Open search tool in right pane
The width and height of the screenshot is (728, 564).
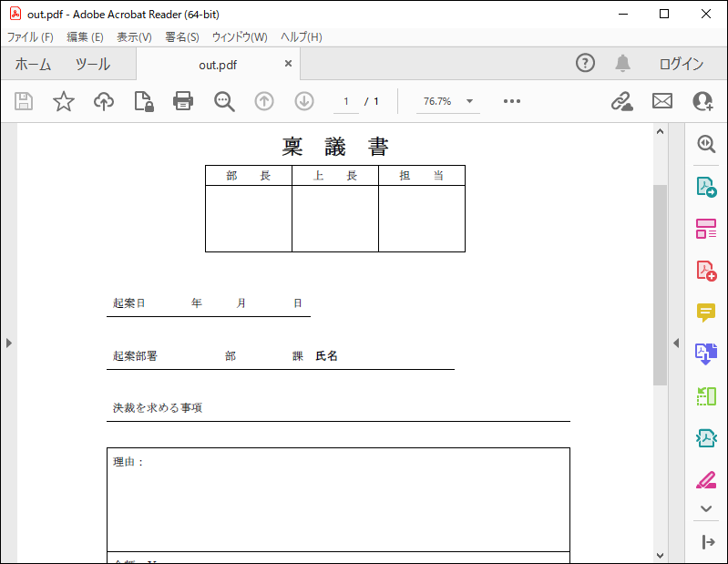pos(706,144)
